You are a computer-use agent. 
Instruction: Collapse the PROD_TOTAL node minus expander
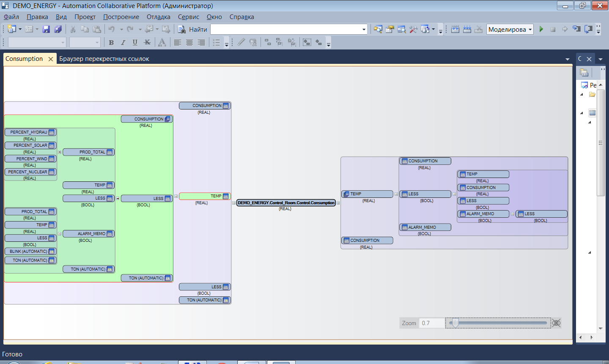point(60,152)
